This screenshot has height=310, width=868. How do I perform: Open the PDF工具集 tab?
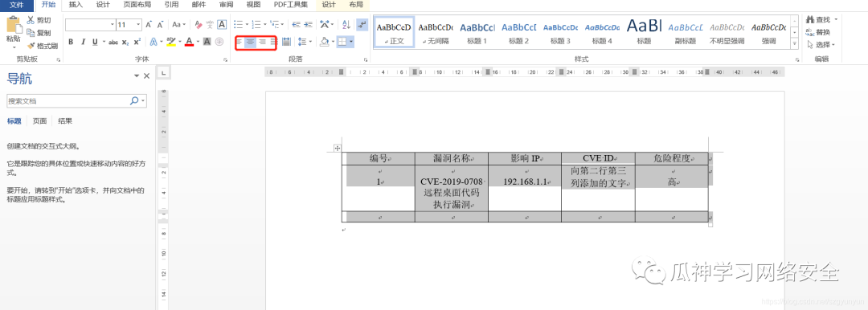(x=291, y=5)
